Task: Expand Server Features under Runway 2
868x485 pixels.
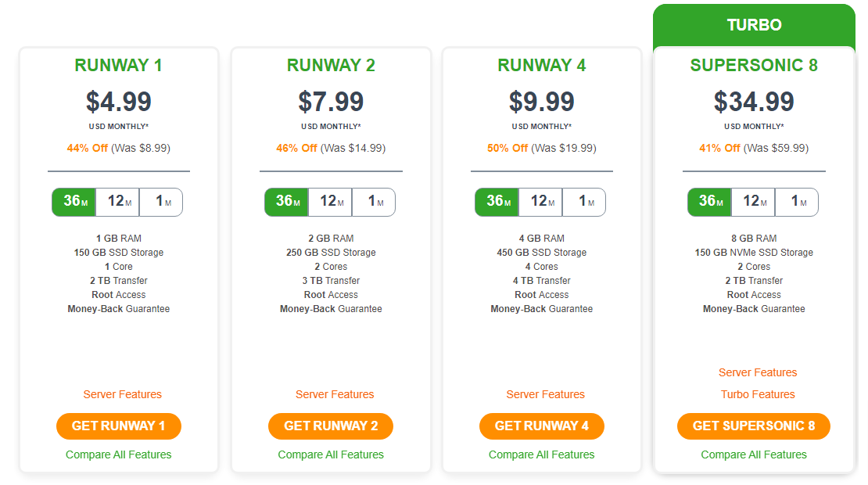Action: [x=335, y=394]
